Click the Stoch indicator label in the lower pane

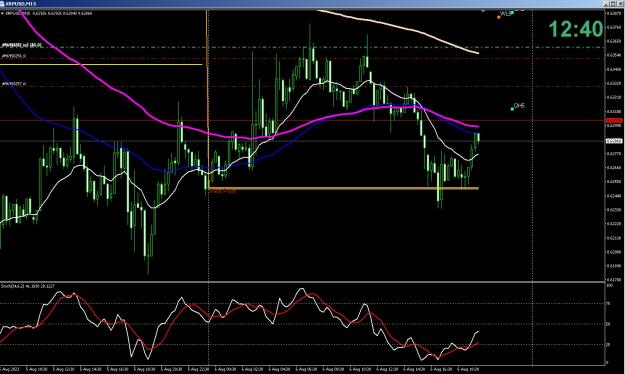[28, 286]
